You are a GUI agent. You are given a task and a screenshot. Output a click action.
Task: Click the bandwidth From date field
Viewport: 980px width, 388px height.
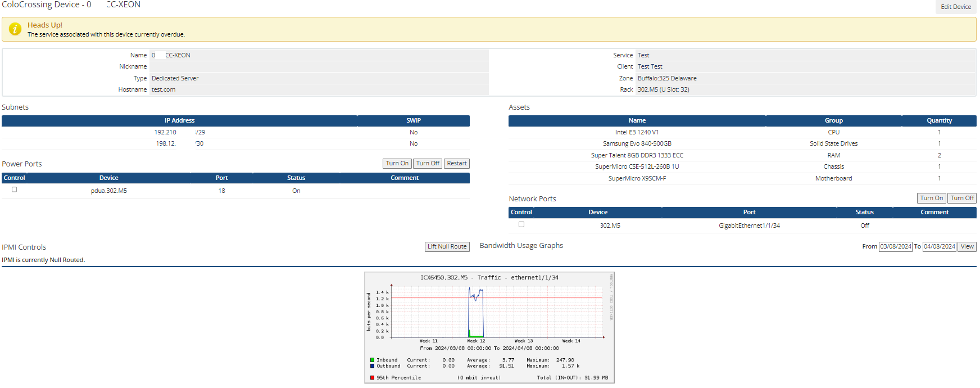895,246
